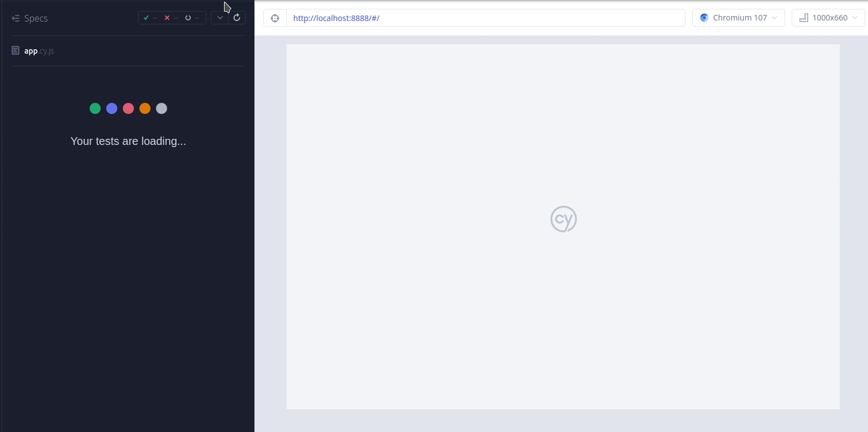Viewport: 868px width, 432px height.
Task: Click the green passed-tests checkmark icon
Action: [x=146, y=18]
